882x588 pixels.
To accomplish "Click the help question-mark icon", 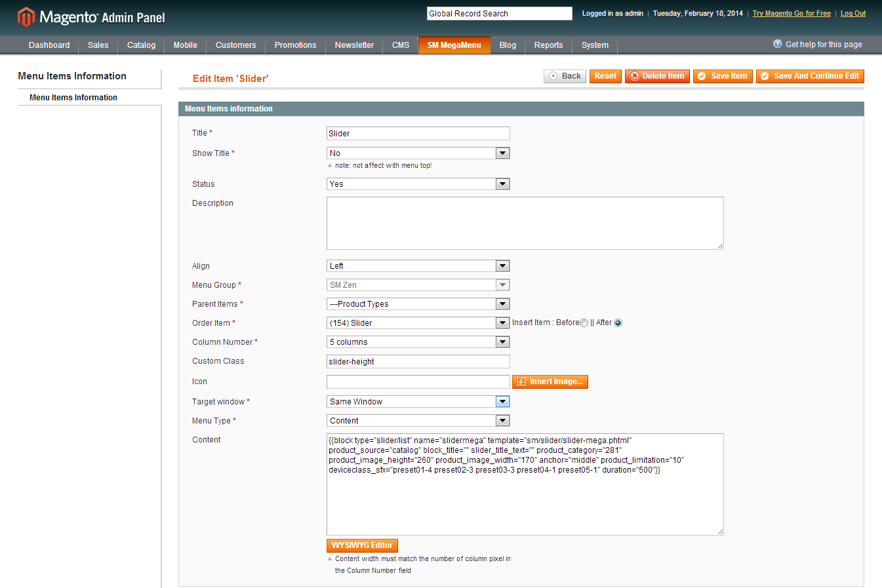I will tap(778, 44).
